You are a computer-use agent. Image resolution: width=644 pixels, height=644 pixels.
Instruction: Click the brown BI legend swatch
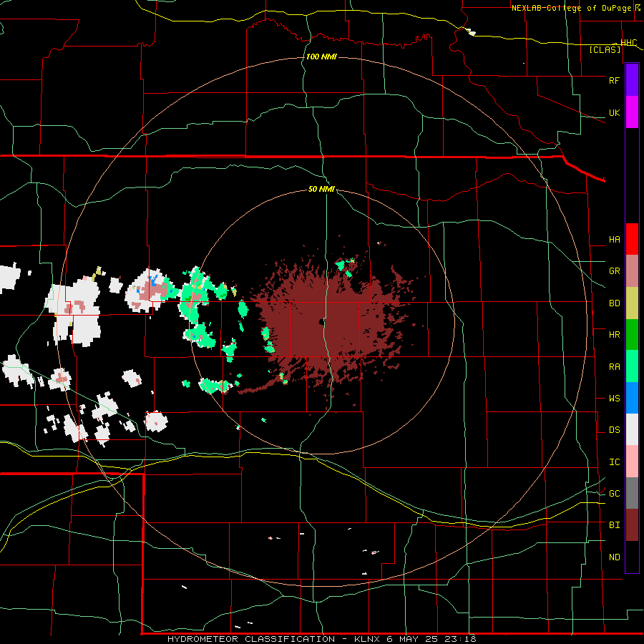(632, 525)
